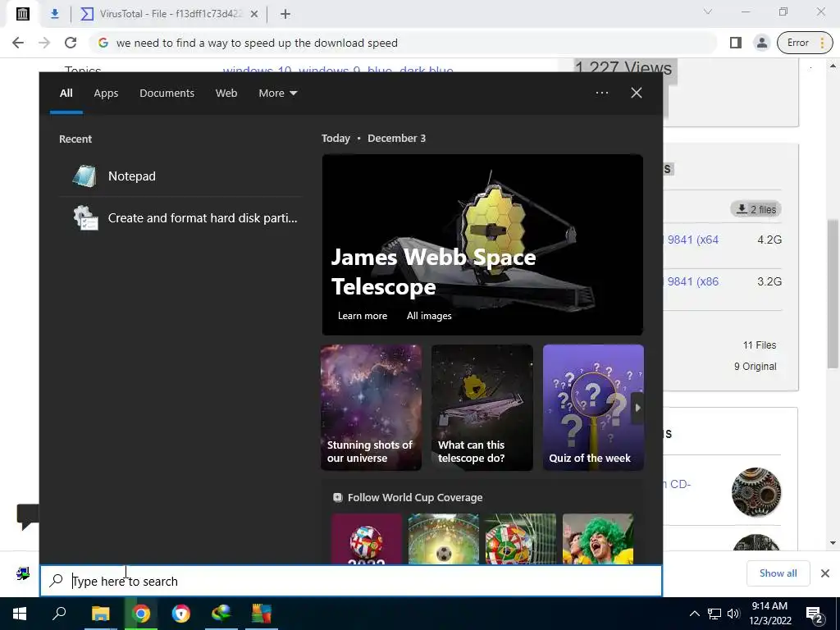Open Stunning shots of our universe tile

click(x=371, y=408)
